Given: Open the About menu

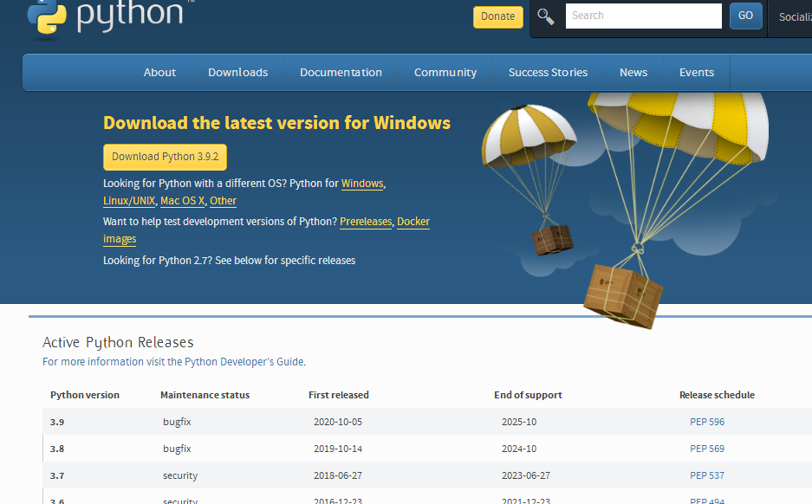Looking at the screenshot, I should (159, 73).
